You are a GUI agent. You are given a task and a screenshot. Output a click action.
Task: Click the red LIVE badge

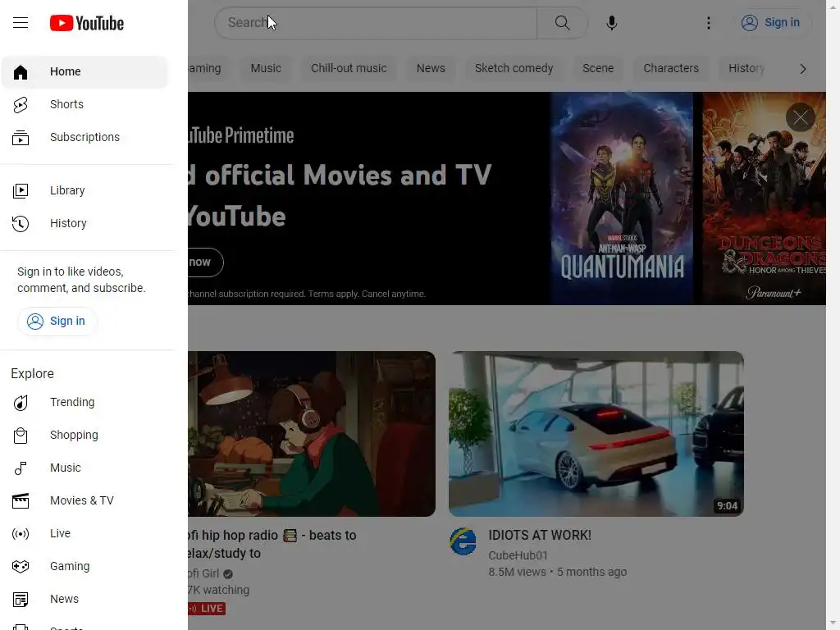click(207, 609)
